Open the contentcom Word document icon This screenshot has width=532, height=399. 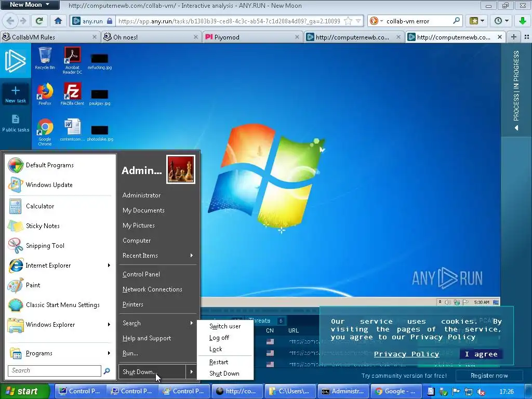click(72, 129)
